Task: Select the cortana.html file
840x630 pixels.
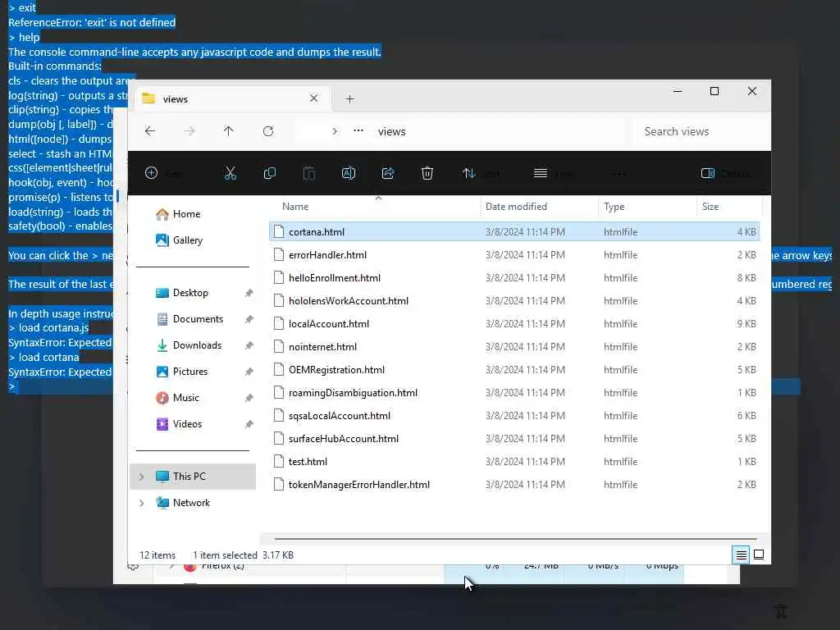Action: click(514, 231)
